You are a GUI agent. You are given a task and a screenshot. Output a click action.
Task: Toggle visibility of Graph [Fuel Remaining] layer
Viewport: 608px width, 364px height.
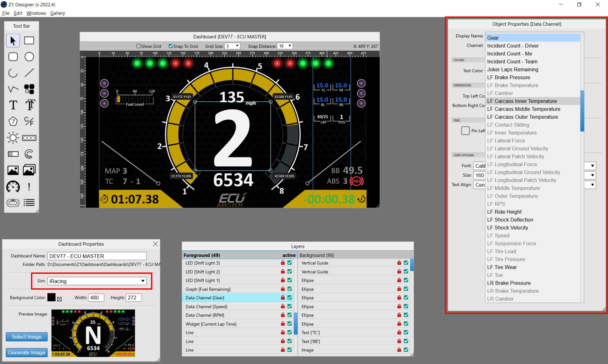tap(289, 289)
